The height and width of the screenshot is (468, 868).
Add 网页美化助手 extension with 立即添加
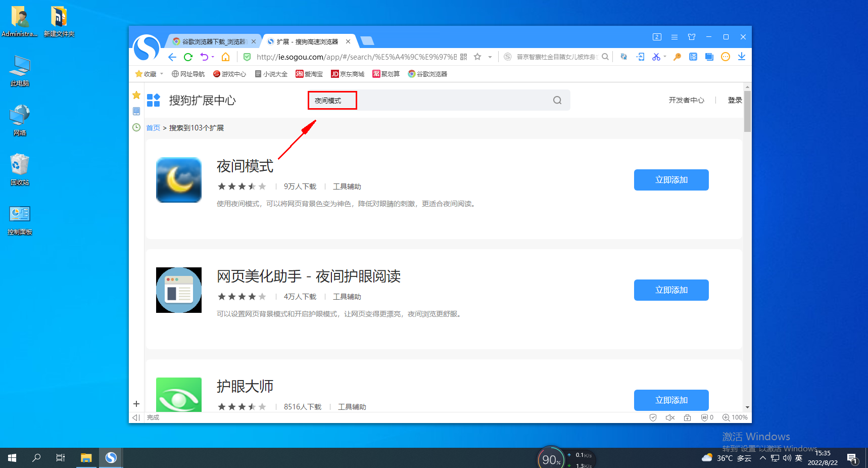[x=671, y=290]
